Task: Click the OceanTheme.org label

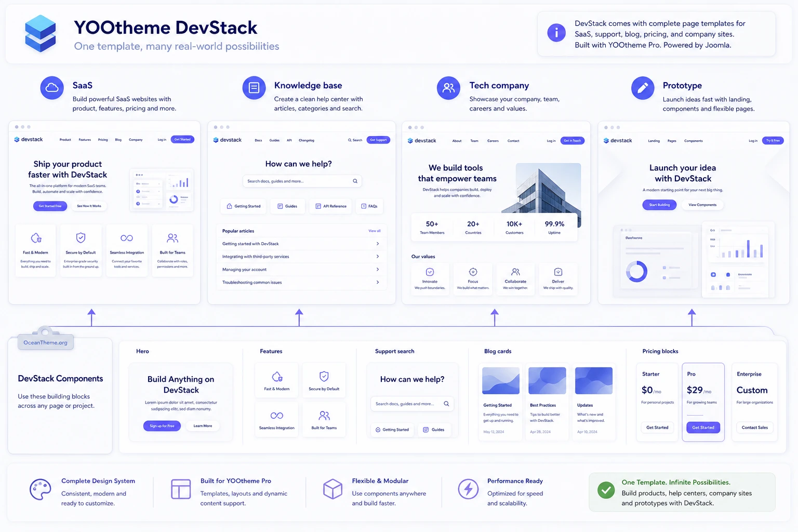Action: tap(46, 343)
